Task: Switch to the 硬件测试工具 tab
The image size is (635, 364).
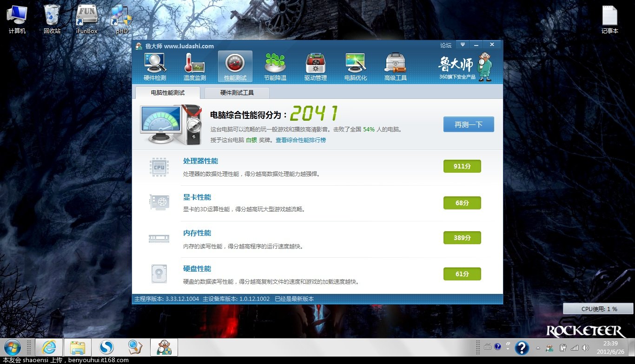Action: click(x=237, y=93)
